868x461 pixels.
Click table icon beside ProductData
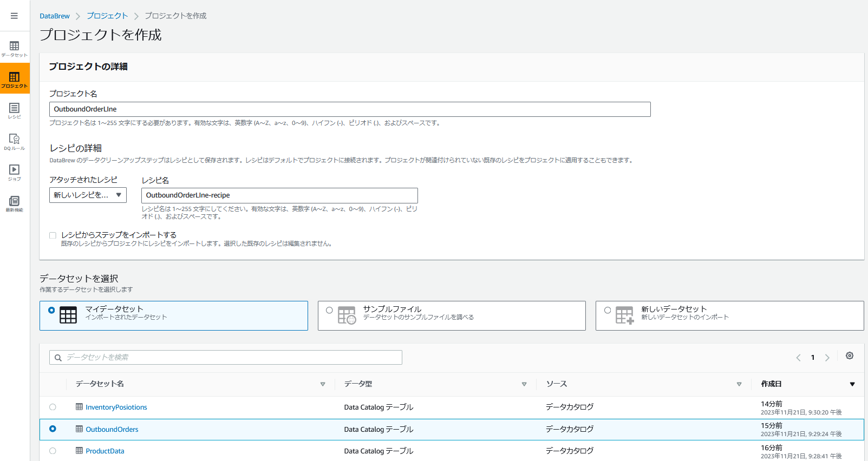79,451
